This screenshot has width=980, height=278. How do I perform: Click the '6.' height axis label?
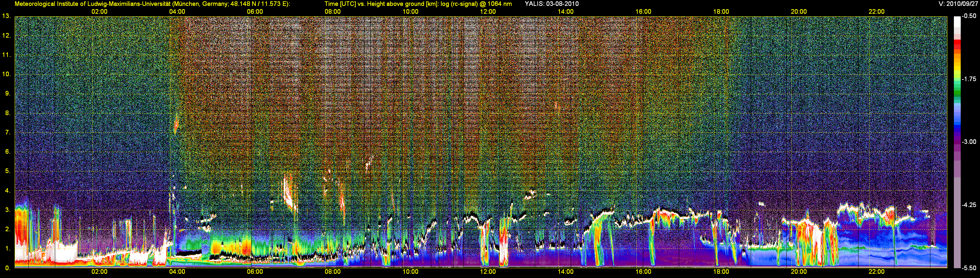(x=8, y=151)
